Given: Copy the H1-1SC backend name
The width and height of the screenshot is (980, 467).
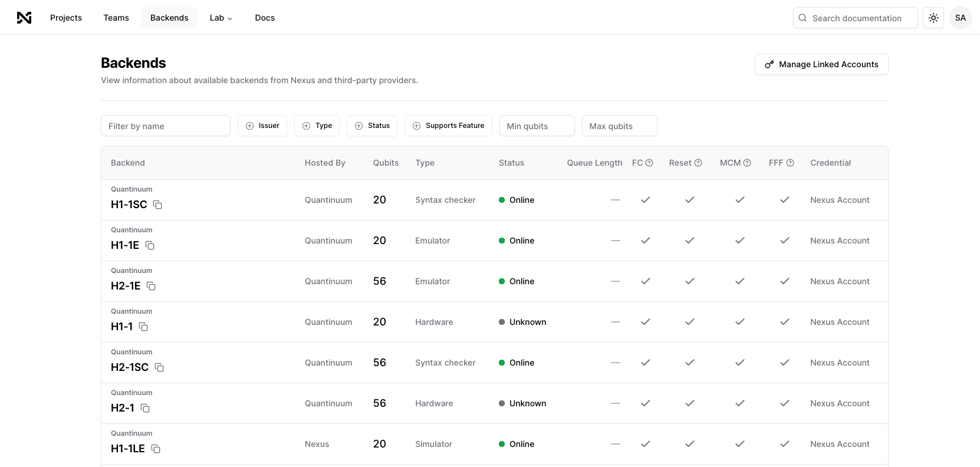Looking at the screenshot, I should [x=157, y=205].
